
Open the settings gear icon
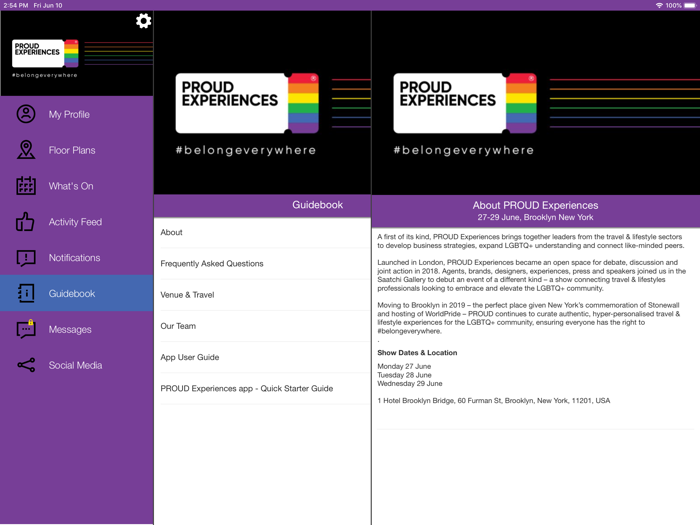point(143,21)
